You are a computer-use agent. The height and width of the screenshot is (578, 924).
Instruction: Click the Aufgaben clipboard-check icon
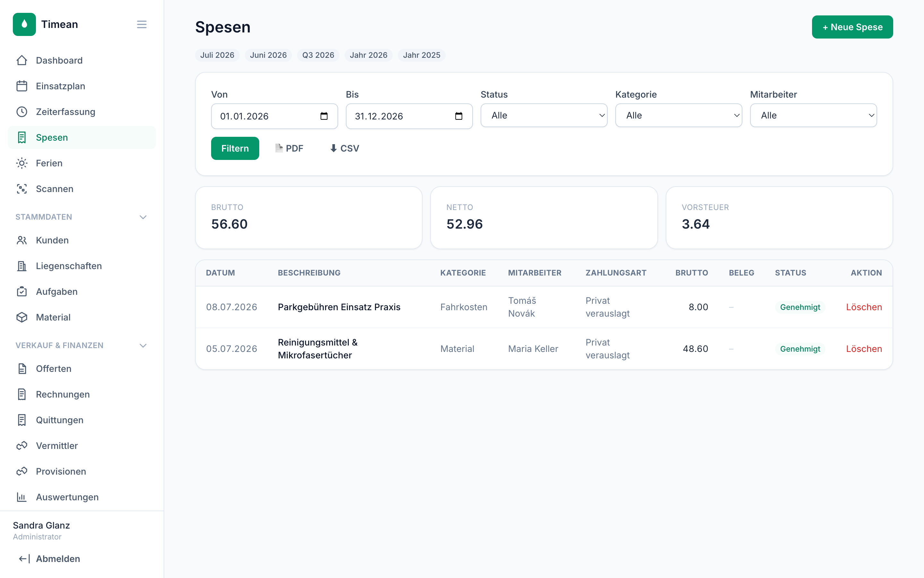point(22,291)
